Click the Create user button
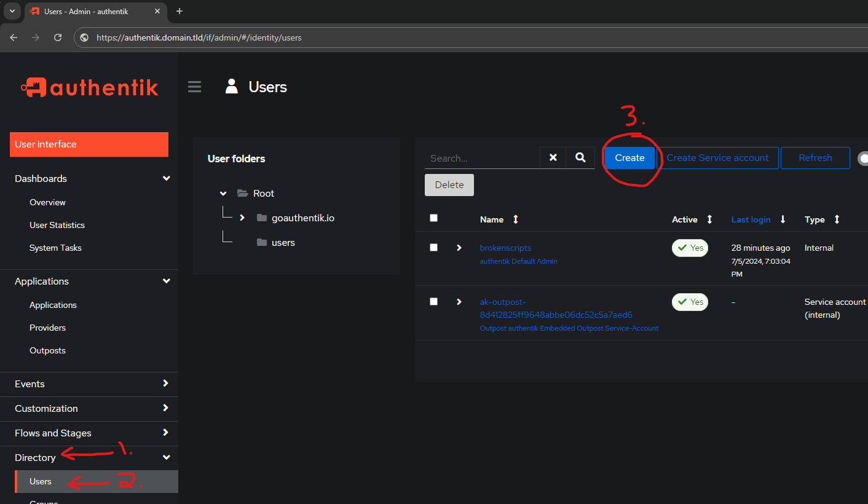Viewport: 868px width, 504px height. pos(629,158)
